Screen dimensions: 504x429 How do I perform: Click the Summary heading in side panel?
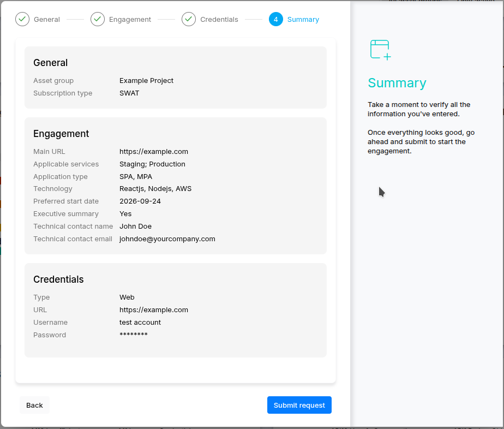[x=397, y=83]
